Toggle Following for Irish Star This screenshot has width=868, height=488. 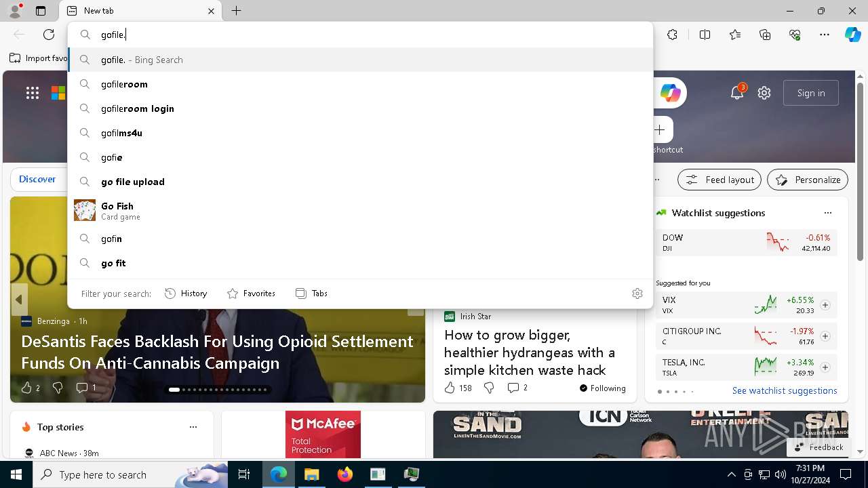coord(603,388)
